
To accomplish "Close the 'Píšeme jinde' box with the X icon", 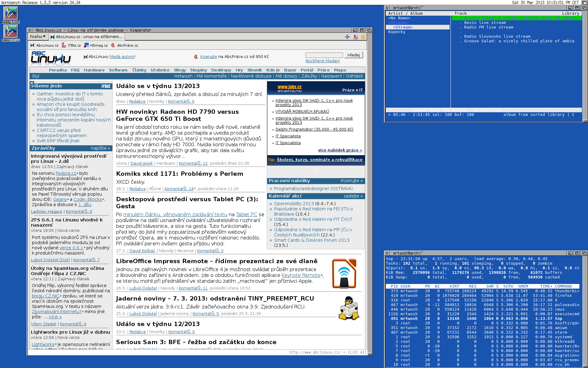I will [x=32, y=83].
